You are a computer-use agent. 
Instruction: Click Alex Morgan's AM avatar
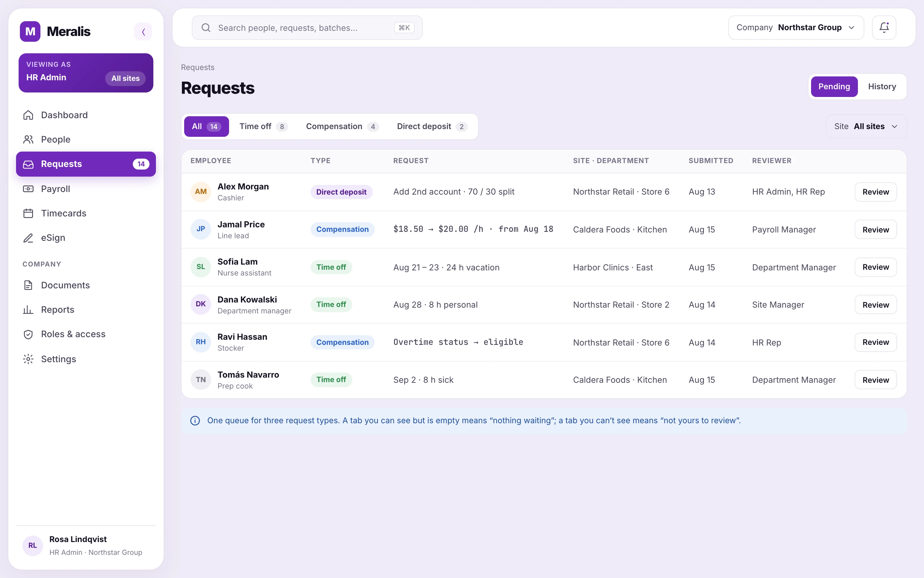(201, 191)
